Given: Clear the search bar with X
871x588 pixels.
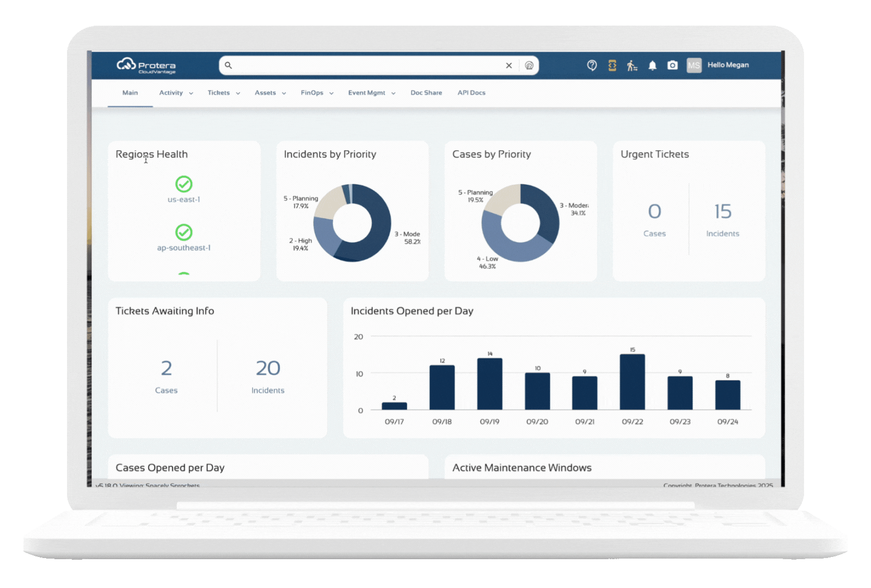Looking at the screenshot, I should pos(509,65).
